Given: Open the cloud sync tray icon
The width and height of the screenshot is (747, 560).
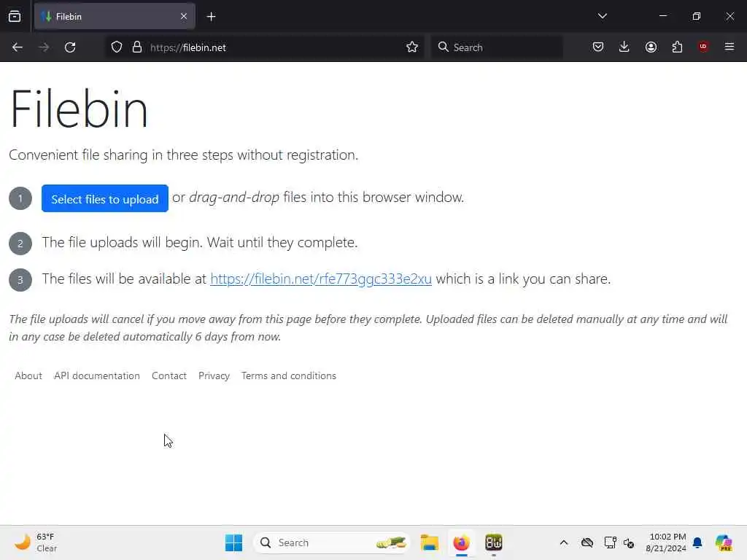Looking at the screenshot, I should pos(587,542).
